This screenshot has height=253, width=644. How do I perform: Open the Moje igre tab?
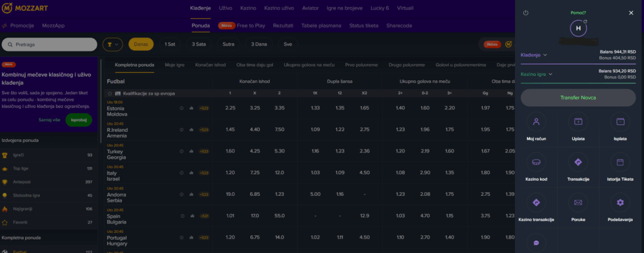click(175, 65)
